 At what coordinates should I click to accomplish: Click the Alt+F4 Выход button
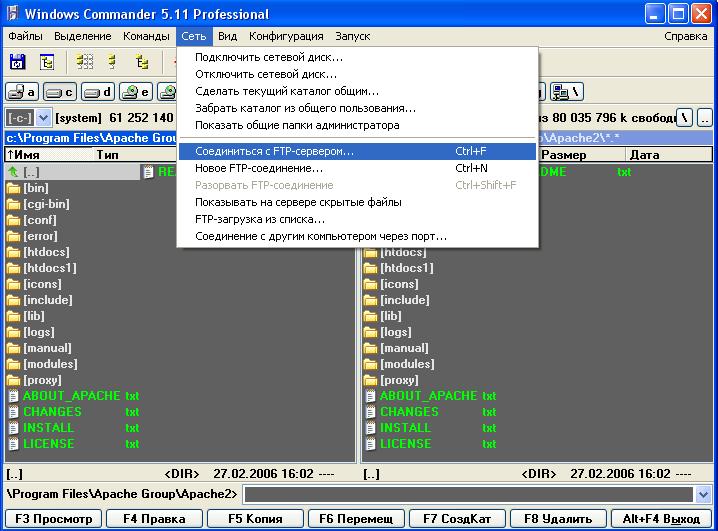(661, 519)
